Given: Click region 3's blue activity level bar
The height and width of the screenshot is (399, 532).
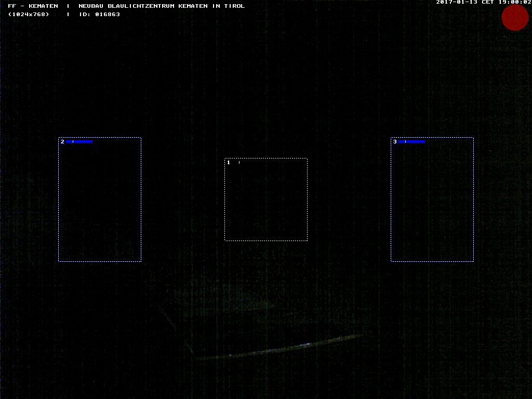Looking at the screenshot, I should [x=412, y=141].
